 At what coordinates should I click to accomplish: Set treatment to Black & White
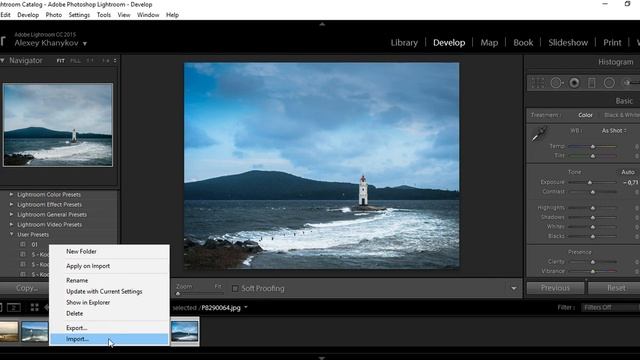click(x=622, y=115)
